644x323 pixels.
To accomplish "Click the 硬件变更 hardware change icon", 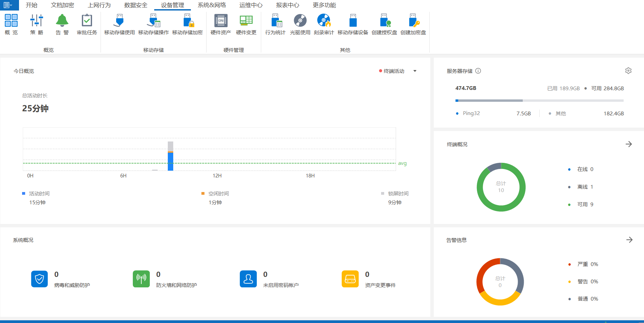I will pos(246,21).
